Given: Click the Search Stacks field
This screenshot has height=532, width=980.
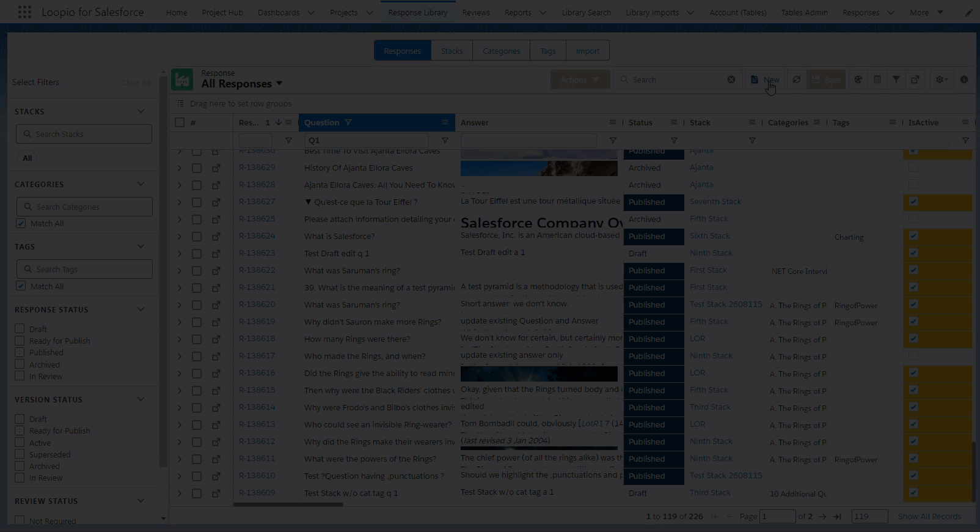Looking at the screenshot, I should click(x=84, y=134).
